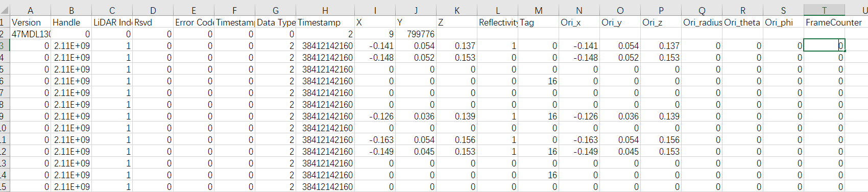
Task: Click the "799776" cell
Action: pos(416,34)
